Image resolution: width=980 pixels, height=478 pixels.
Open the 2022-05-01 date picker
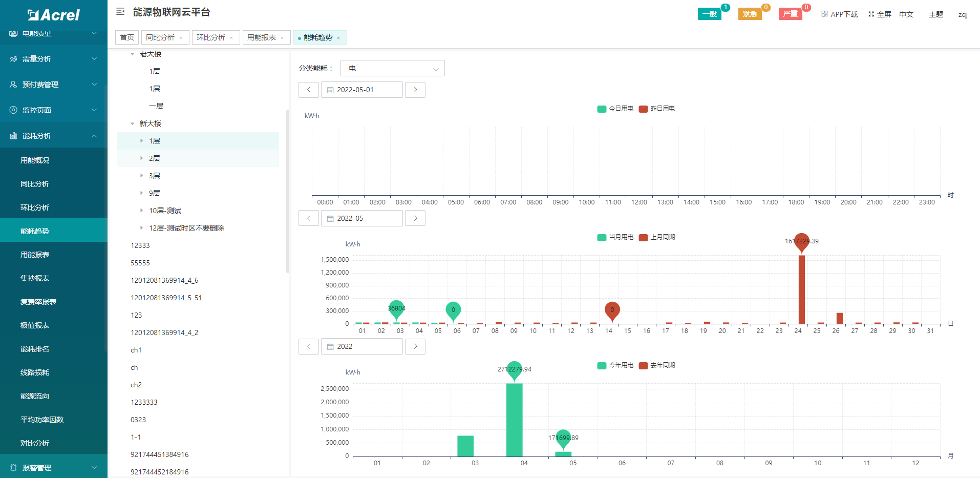[362, 90]
